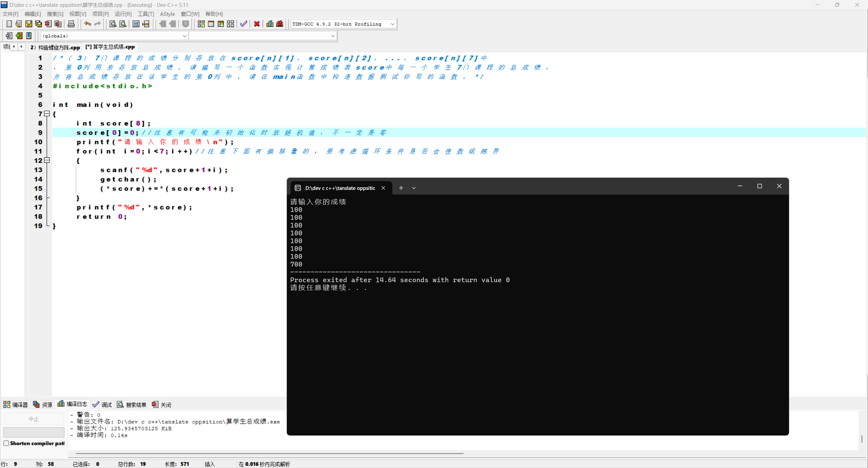Click the Save file toolbar icon
This screenshot has width=868, height=468.
click(29, 24)
